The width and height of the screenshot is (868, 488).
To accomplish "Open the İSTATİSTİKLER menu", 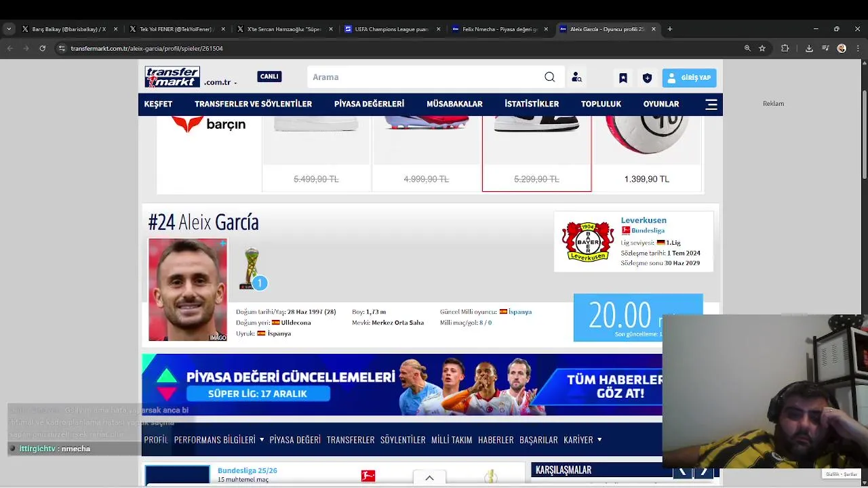I will (x=532, y=104).
